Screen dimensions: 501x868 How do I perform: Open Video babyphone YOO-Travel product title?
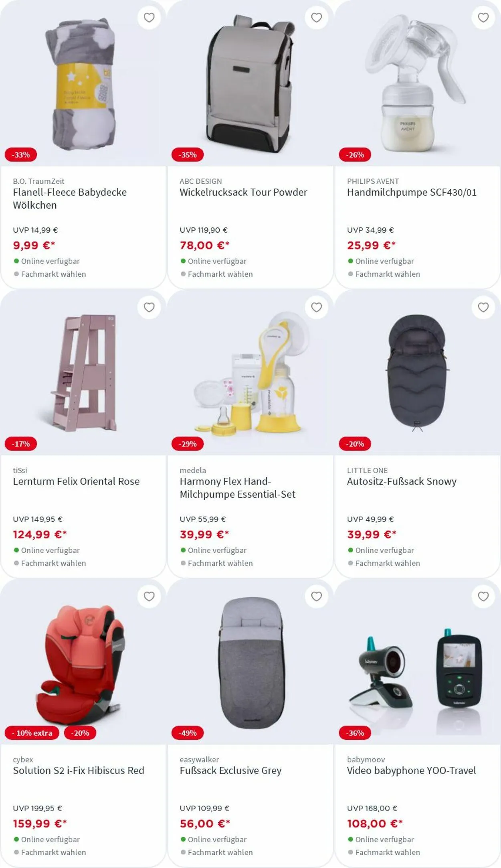click(411, 771)
